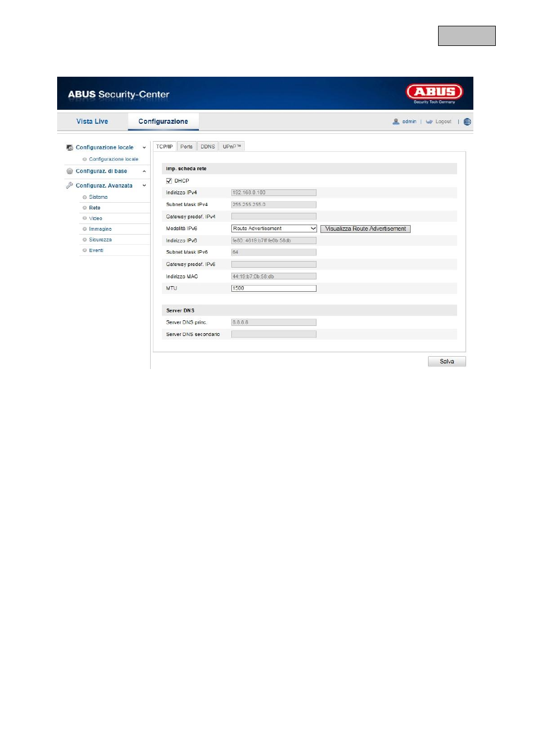
Task: Open the Porte tab
Action: tap(187, 147)
